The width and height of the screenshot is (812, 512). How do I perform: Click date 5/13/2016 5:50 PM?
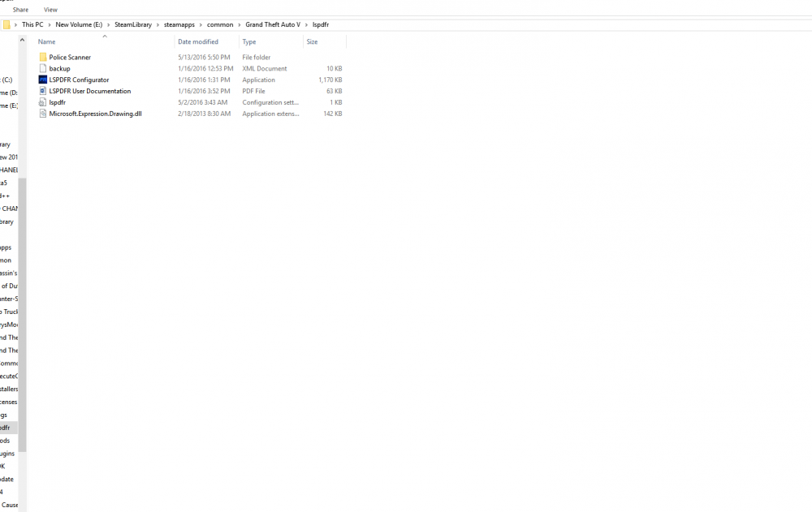click(x=204, y=58)
